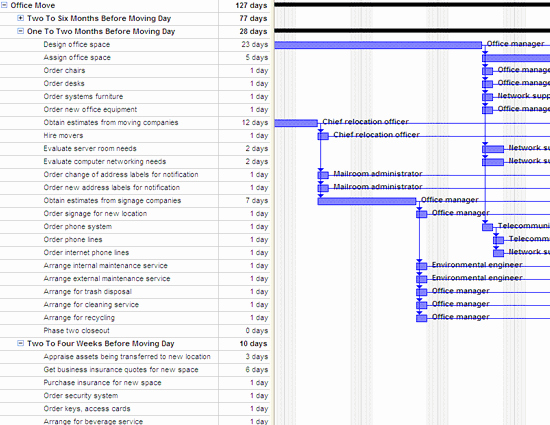Select Obtain estimates from signage companies task
The height and width of the screenshot is (425, 550).
click(x=112, y=200)
